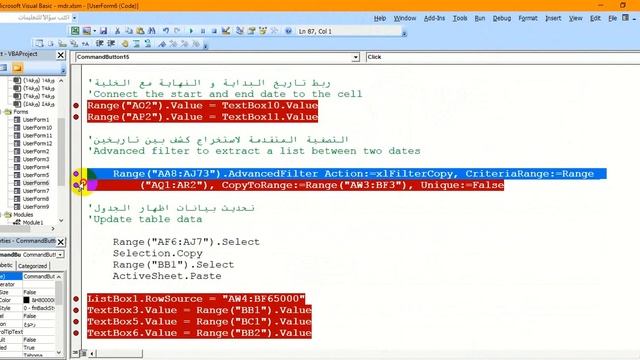Viewport: 640px width, 360px height.
Task: Click the Paste clipboard icon
Action: (140, 31)
